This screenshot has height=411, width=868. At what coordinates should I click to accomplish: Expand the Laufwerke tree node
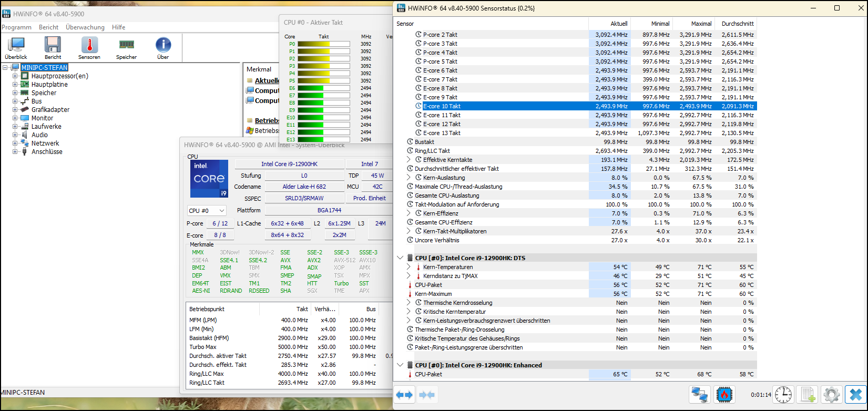pos(15,127)
